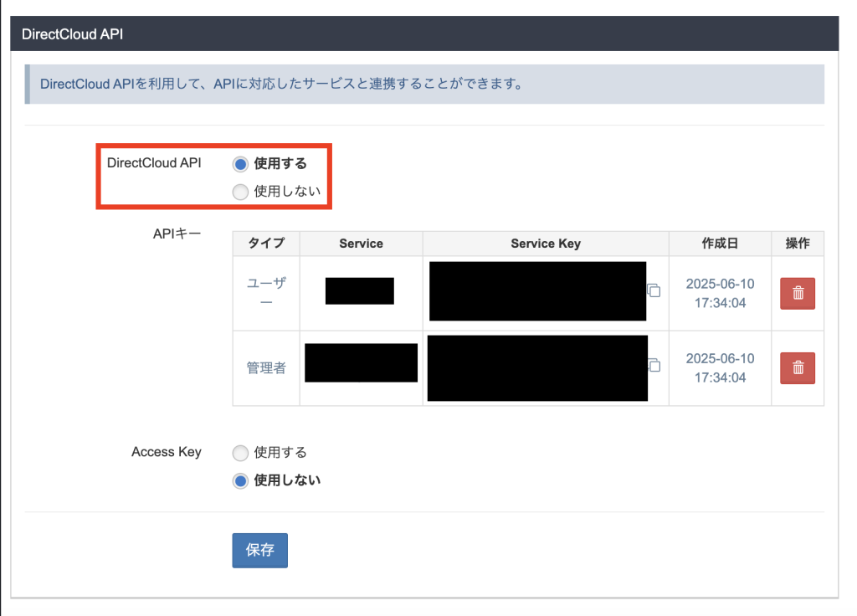Click the ユーザー row creation date

point(720,292)
